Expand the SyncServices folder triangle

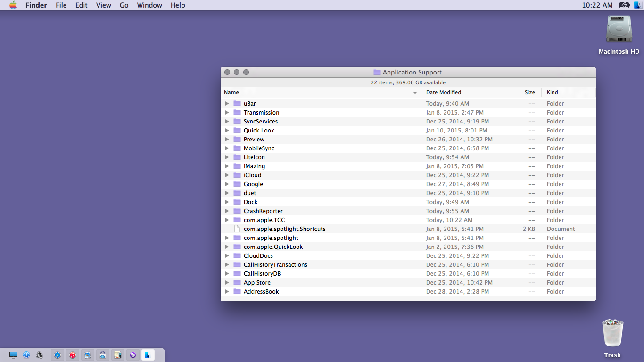tap(227, 122)
